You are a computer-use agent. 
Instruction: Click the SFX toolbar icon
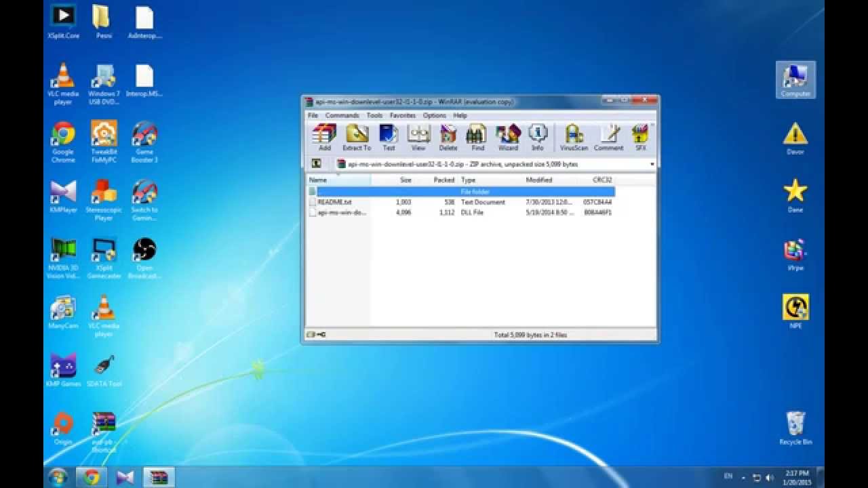tap(641, 138)
